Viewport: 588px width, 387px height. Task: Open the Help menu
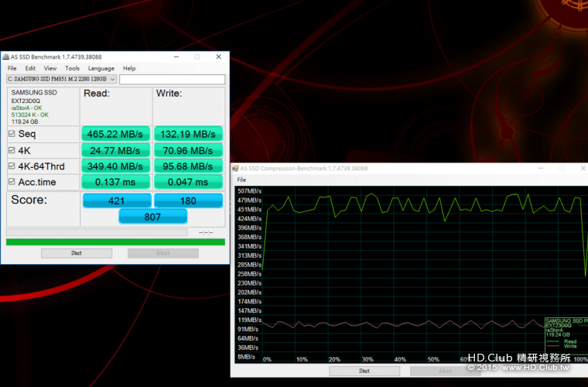(x=129, y=68)
